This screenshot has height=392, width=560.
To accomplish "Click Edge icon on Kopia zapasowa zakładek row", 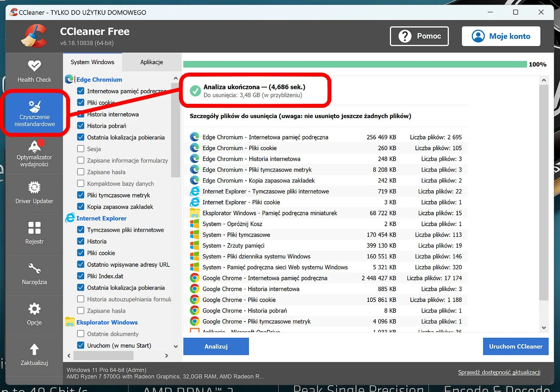I will 195,180.
